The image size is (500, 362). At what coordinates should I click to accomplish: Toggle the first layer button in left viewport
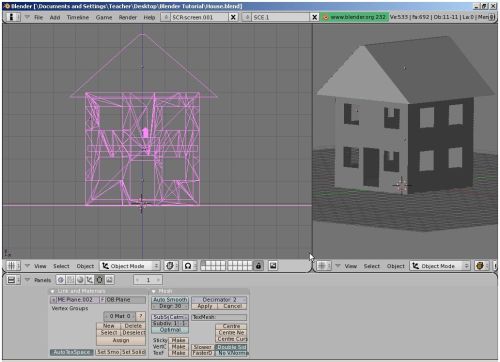tap(204, 263)
